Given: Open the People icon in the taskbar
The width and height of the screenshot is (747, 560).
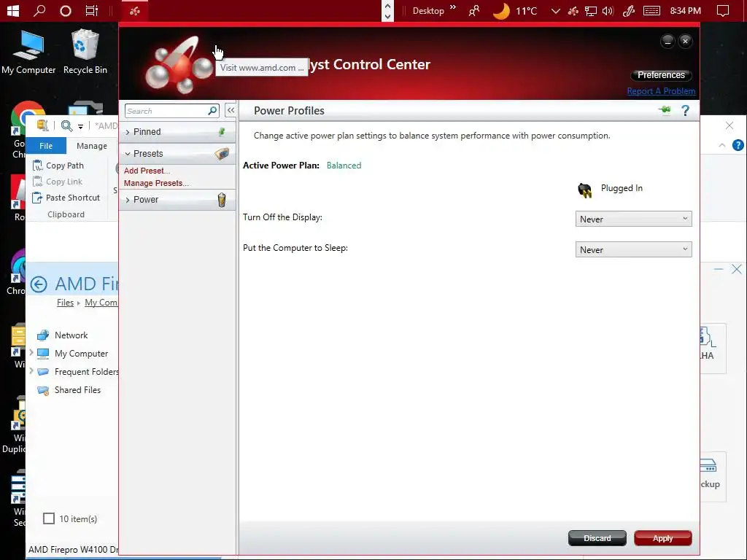Looking at the screenshot, I should point(473,10).
